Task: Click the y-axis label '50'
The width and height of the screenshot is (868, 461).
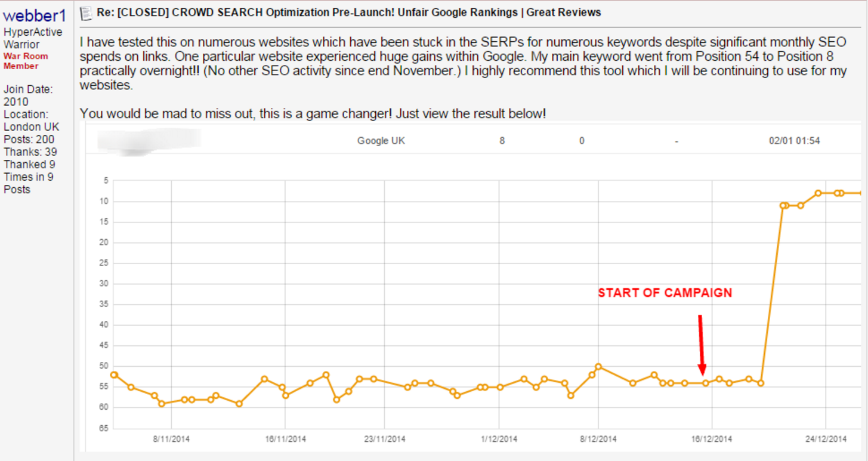Action: [104, 366]
